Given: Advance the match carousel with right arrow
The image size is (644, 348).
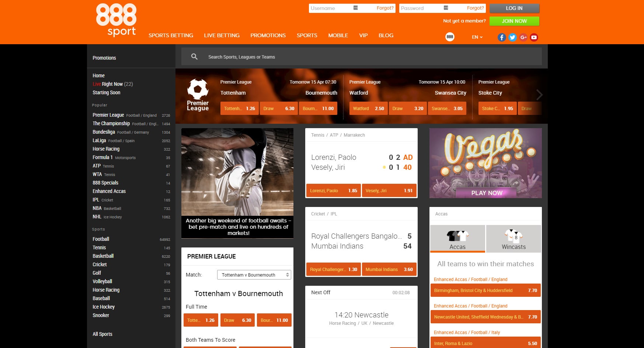Looking at the screenshot, I should (539, 95).
